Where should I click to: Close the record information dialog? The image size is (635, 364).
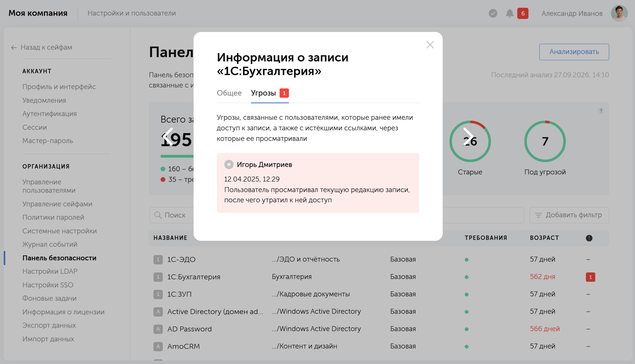pyautogui.click(x=430, y=45)
